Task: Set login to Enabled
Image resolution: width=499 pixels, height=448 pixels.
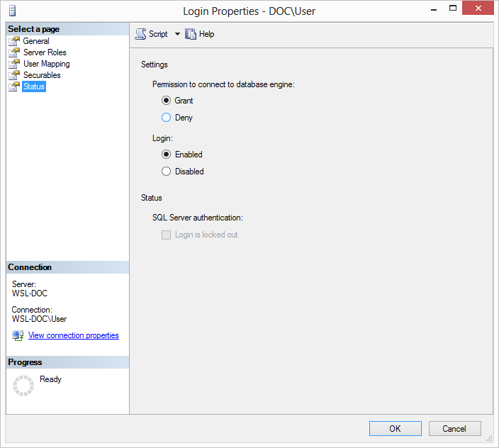Action: point(166,155)
